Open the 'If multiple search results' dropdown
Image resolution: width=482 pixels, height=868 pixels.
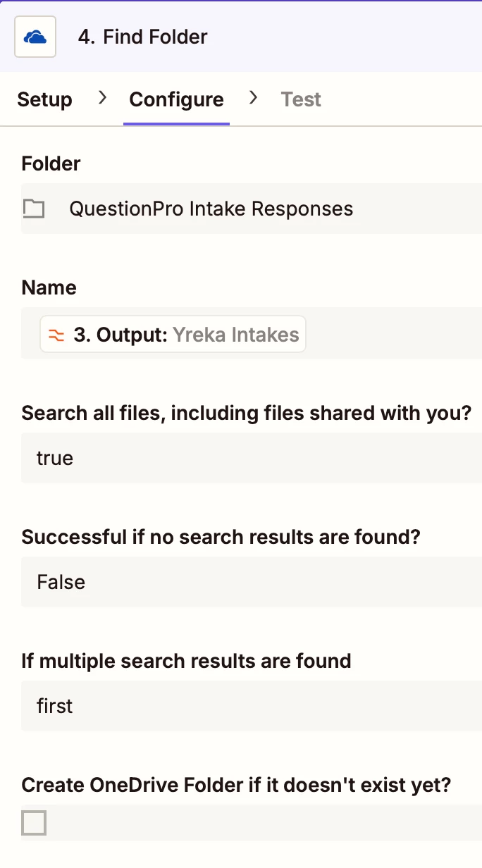(252, 706)
